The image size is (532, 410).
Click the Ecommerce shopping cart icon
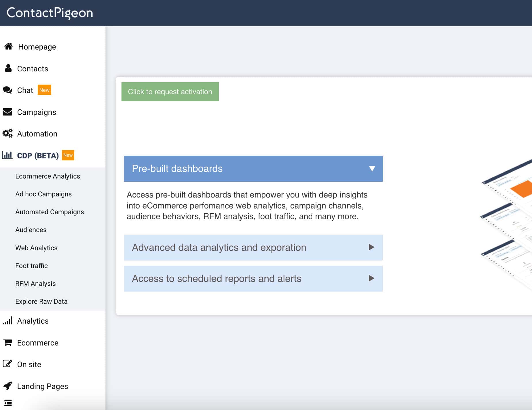click(7, 342)
